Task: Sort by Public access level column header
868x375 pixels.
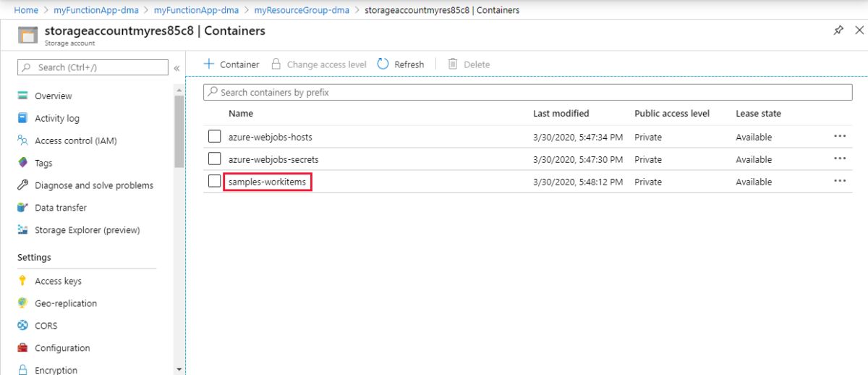Action: (x=672, y=114)
